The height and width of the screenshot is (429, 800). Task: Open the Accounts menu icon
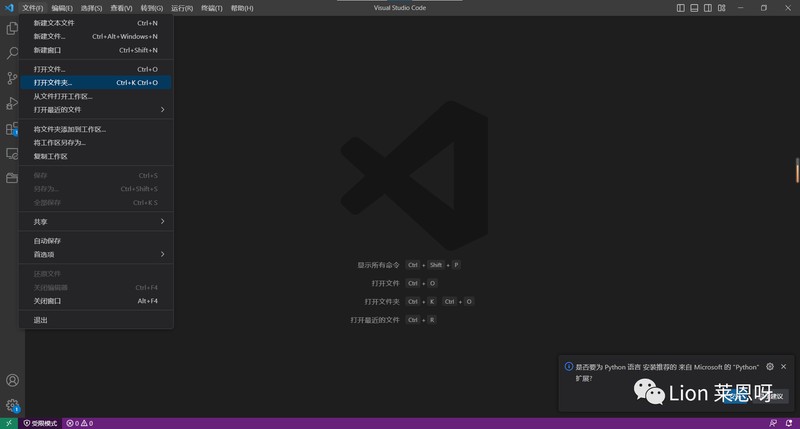[x=12, y=381]
